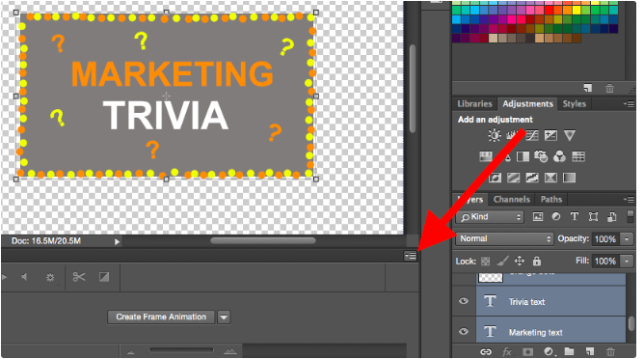Click the split at playhead scissors icon

[78, 277]
